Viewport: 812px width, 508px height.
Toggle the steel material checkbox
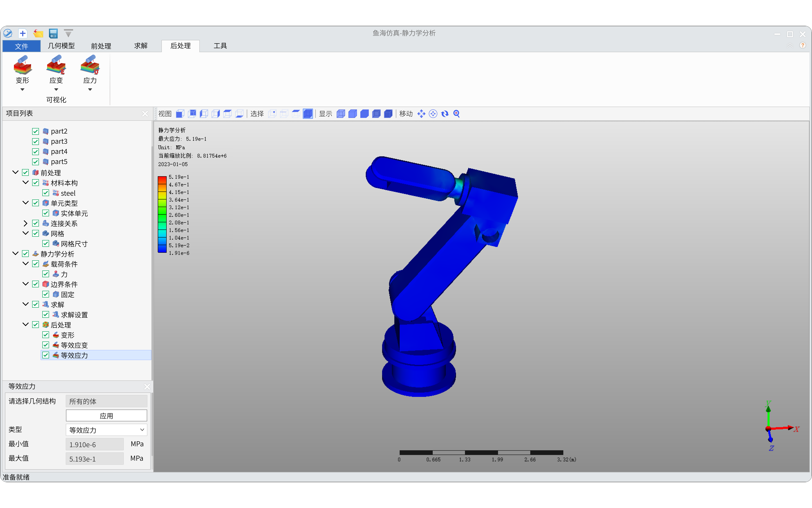point(46,193)
